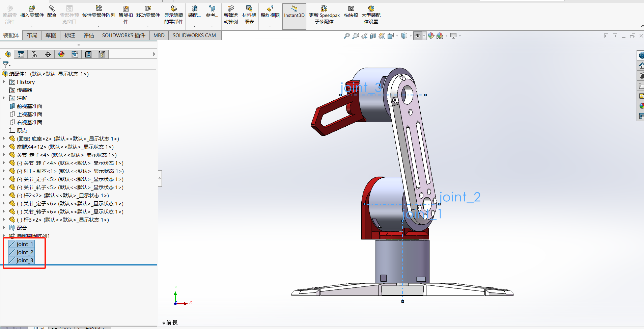
Task: Click Edit Appearance color ball icon
Action: pos(431,36)
